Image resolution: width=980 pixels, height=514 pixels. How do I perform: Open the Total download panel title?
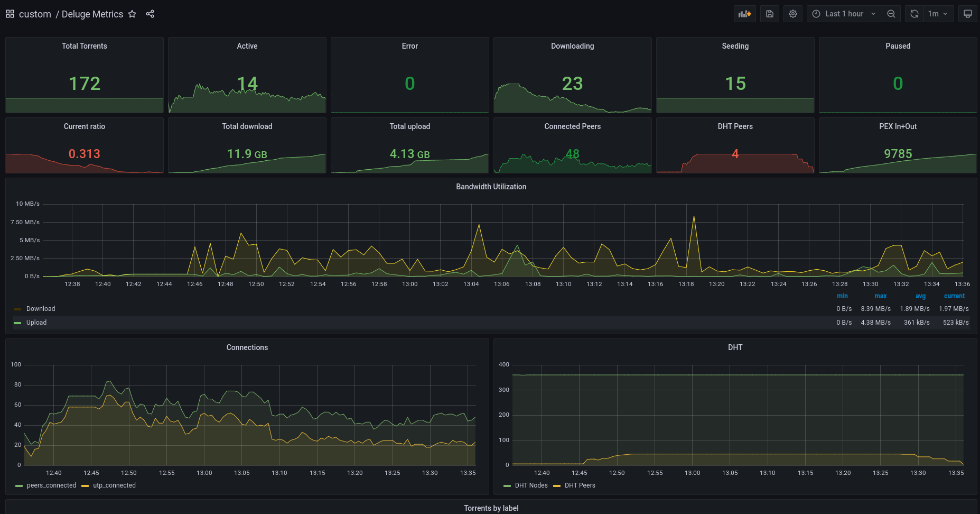247,126
